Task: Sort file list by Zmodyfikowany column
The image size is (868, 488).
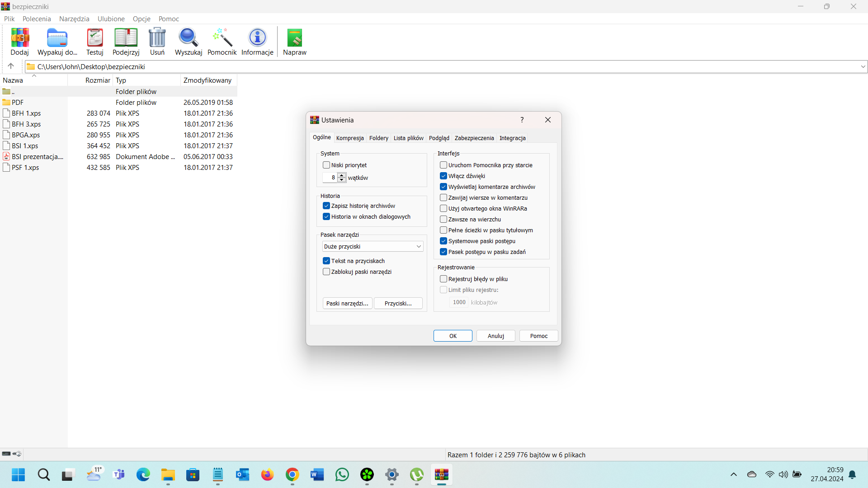Action: (209, 80)
